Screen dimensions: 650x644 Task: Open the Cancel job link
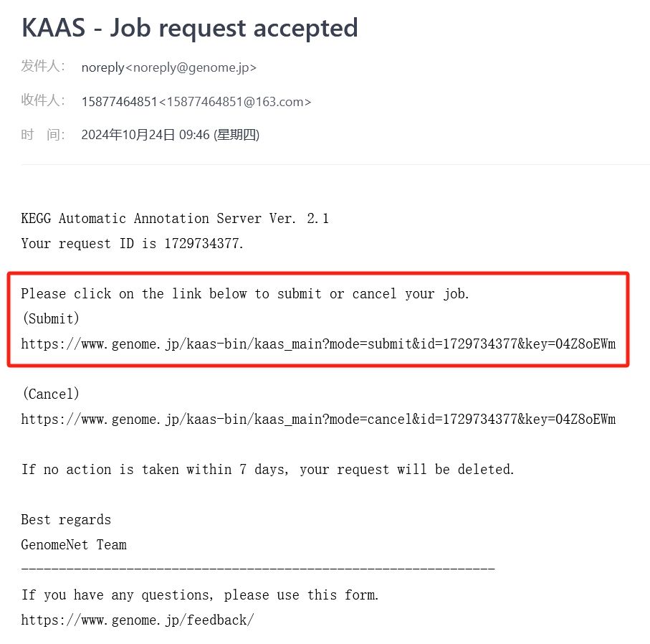(x=318, y=419)
